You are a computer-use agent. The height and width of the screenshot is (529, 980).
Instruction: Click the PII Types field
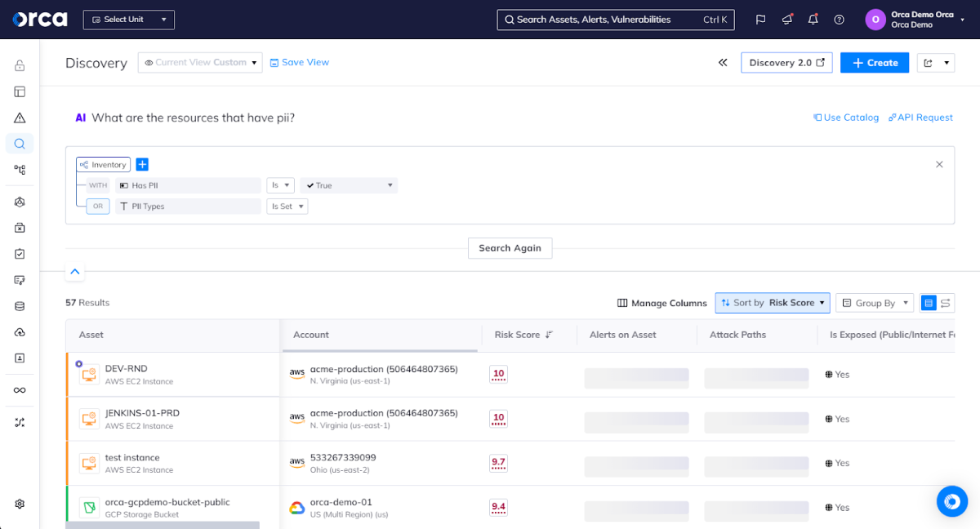coord(188,207)
